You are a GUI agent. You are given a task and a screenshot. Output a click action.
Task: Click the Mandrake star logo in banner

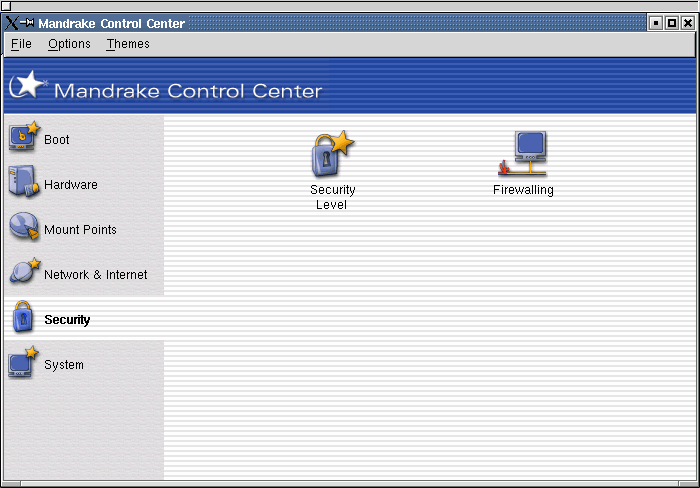tap(28, 85)
